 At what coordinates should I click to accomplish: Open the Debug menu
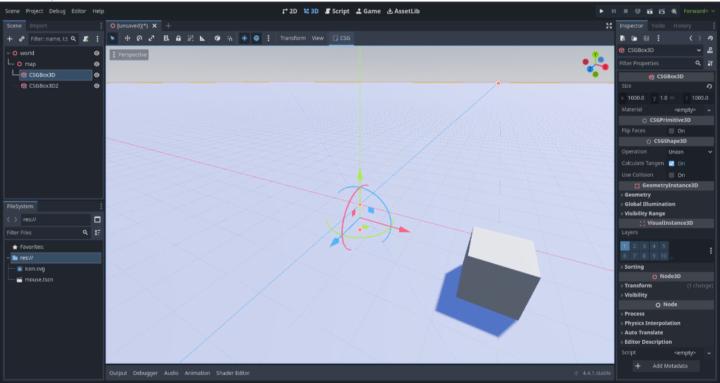(57, 11)
